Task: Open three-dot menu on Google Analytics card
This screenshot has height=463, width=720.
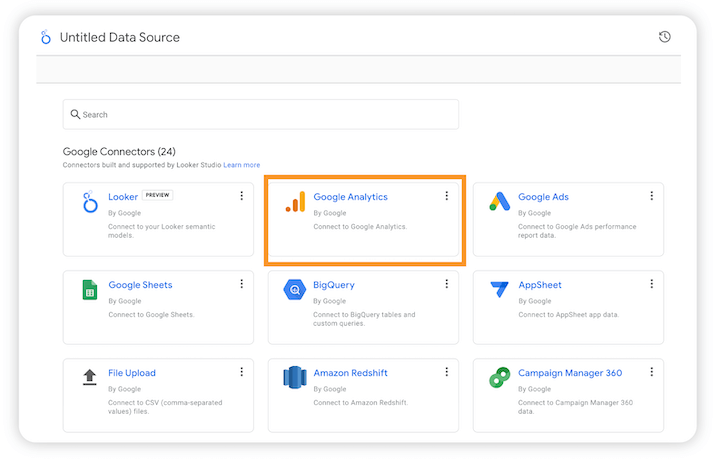Action: click(446, 196)
